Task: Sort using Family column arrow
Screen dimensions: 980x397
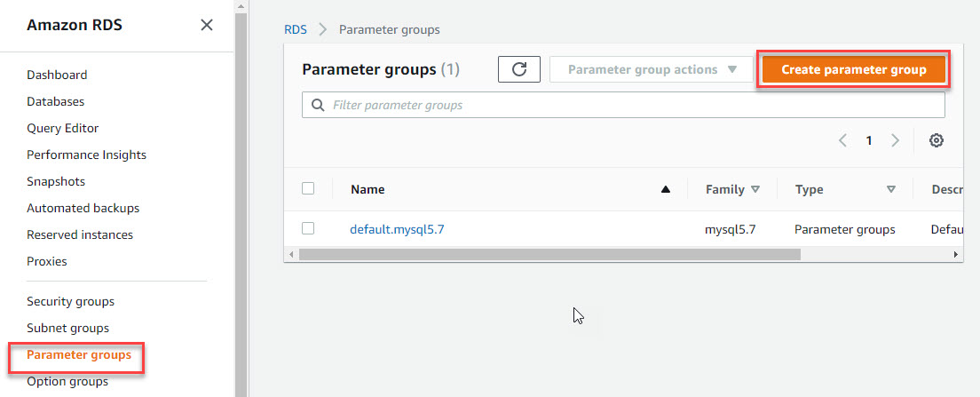Action: 755,189
